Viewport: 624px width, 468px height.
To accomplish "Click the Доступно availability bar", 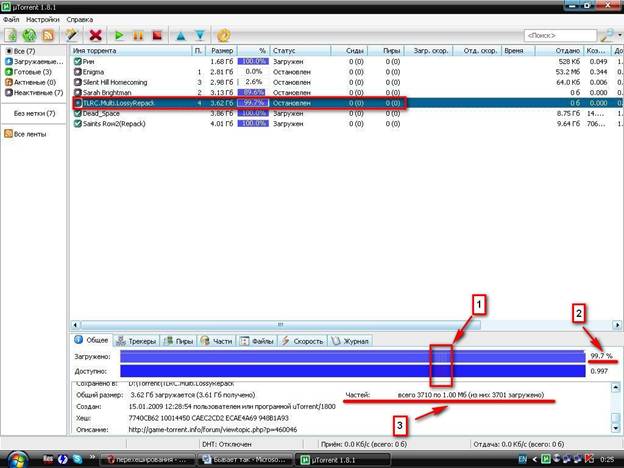I will pyautogui.click(x=353, y=371).
